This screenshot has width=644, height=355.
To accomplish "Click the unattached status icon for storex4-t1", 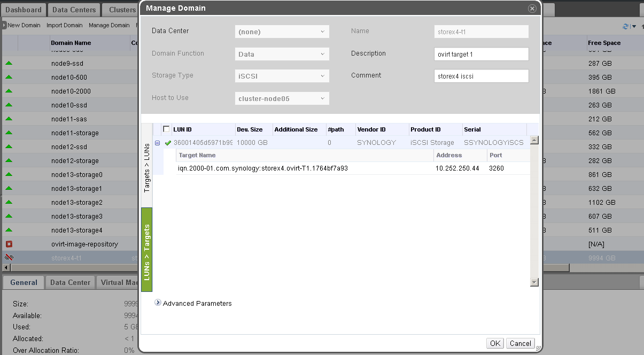I will click(x=9, y=258).
